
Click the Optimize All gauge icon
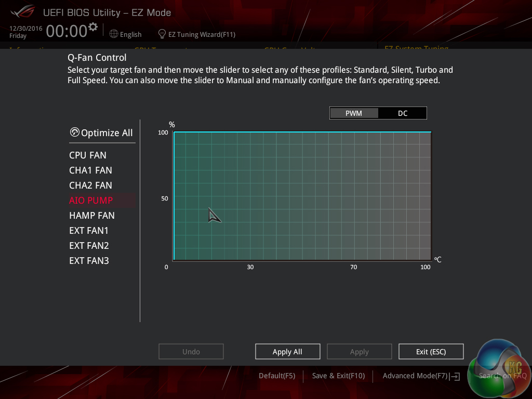click(x=74, y=132)
